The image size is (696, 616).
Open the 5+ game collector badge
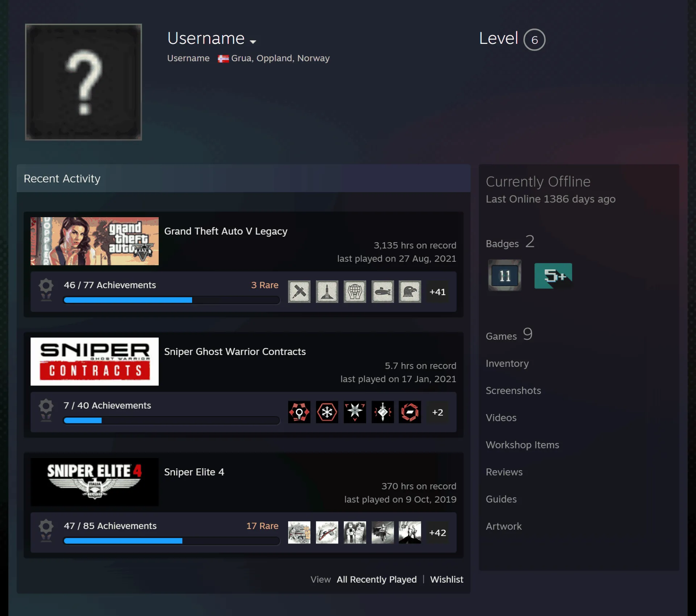click(553, 276)
